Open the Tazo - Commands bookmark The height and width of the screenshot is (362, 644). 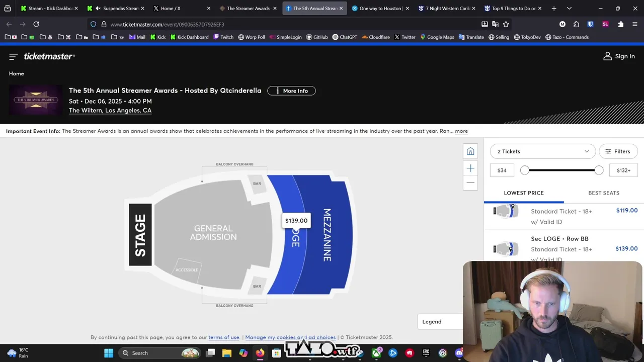click(x=567, y=37)
